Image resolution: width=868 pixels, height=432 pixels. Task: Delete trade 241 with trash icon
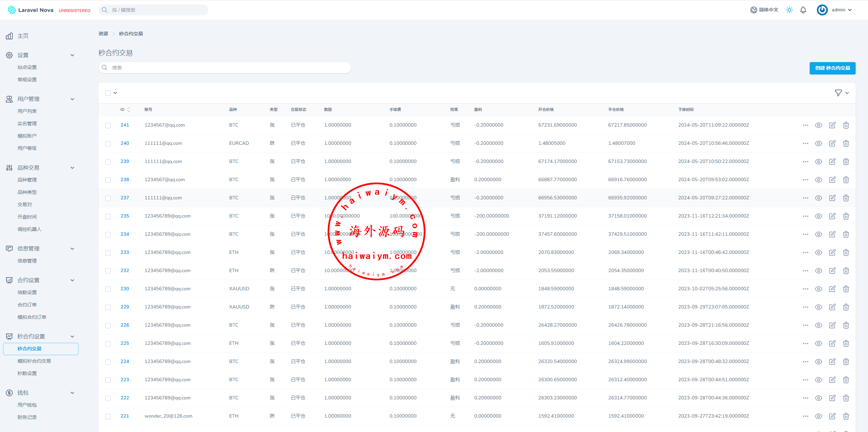(x=846, y=125)
